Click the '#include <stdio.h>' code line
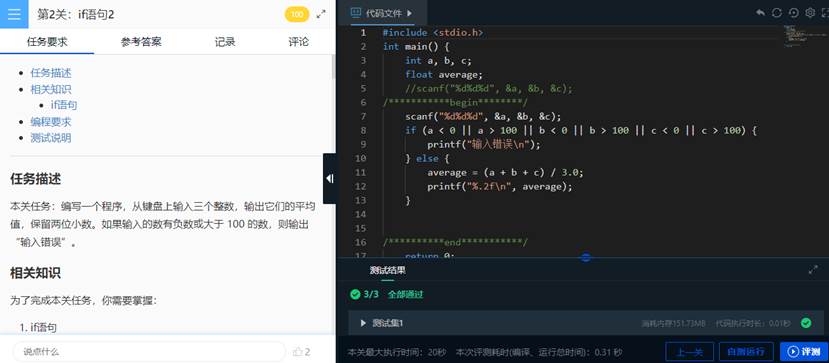This screenshot has width=829, height=363. (x=432, y=33)
